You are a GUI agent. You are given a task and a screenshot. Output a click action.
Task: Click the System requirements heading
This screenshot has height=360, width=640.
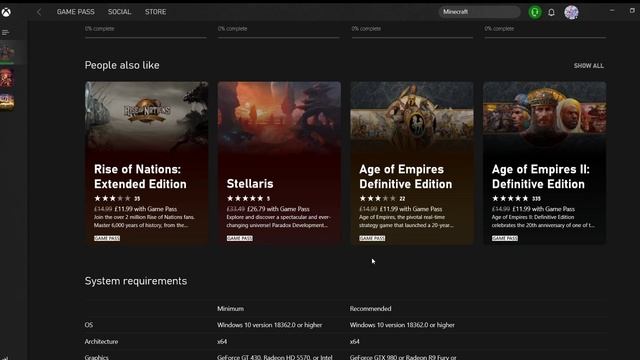pyautogui.click(x=136, y=281)
